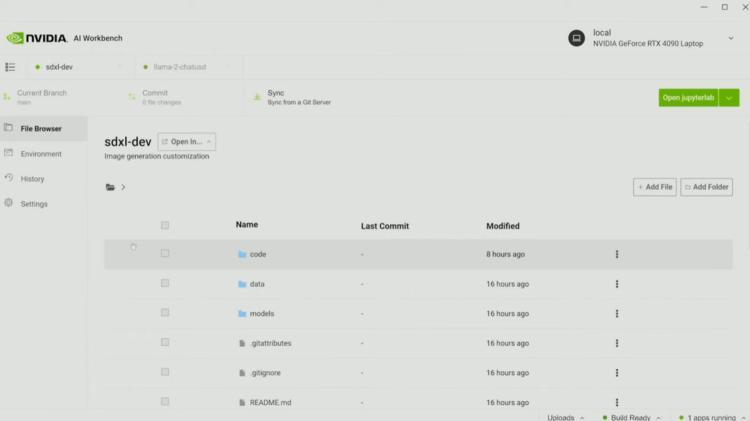Open Settings in the sidebar
Image resolution: width=750 pixels, height=421 pixels.
[x=44, y=203]
